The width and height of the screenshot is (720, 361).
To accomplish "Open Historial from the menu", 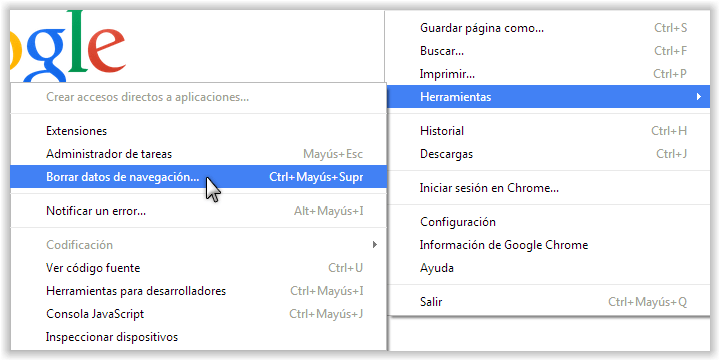I will [549, 131].
